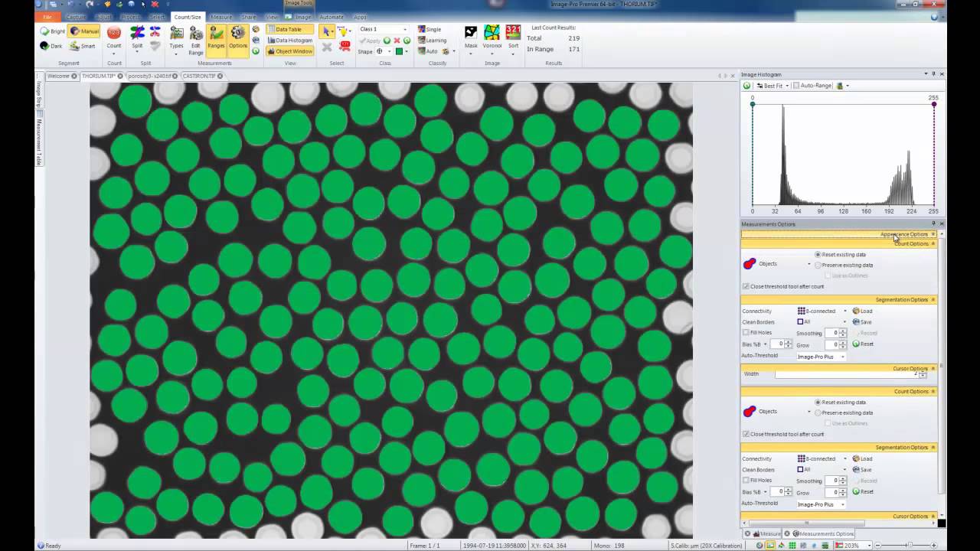Click the Ranges measurements icon
This screenshot has width=980, height=551.
tap(216, 37)
